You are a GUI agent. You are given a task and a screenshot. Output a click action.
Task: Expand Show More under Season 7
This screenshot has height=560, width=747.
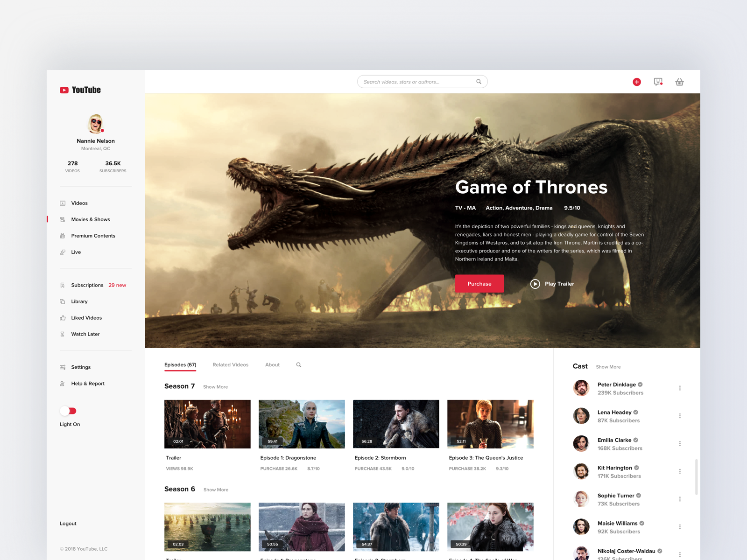coord(215,387)
